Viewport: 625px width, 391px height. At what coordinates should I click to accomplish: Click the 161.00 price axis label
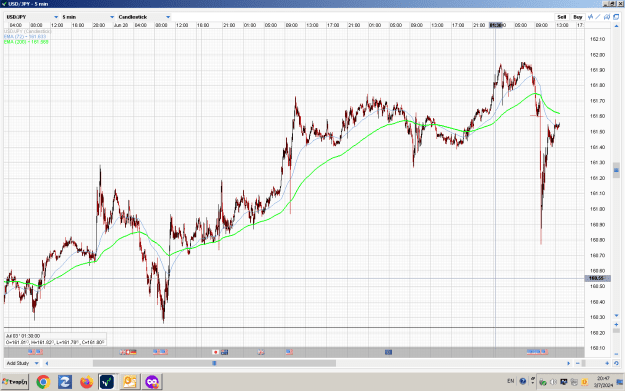click(x=597, y=209)
